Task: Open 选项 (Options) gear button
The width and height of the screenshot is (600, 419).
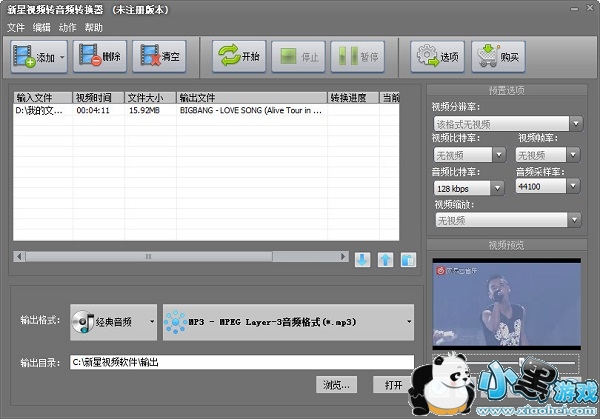Action: [x=437, y=57]
